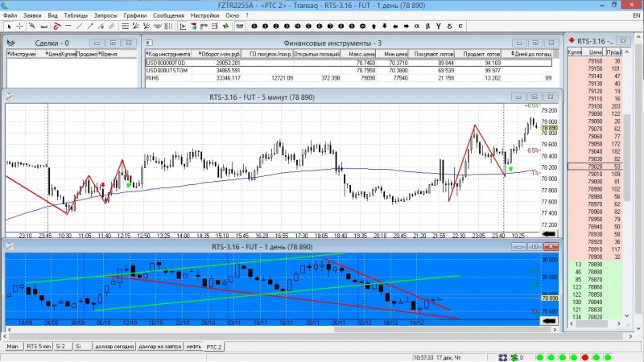The width and height of the screenshot is (644, 362).
Task: Select the Fibonacci arcs tool
Action: click(x=158, y=27)
